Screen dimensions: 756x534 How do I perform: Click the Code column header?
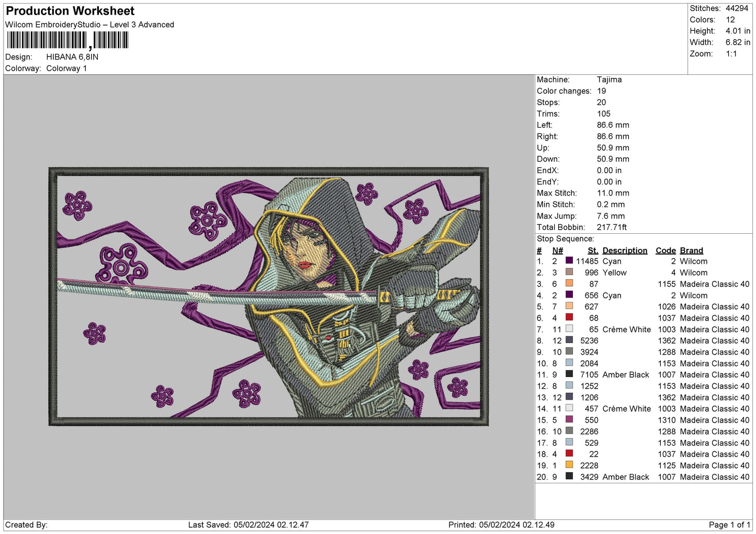(x=665, y=251)
